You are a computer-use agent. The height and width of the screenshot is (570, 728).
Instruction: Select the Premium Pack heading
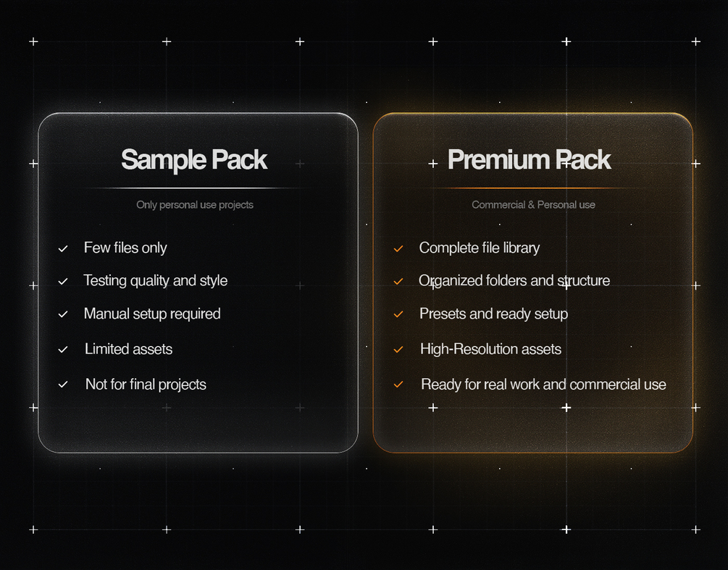click(x=530, y=160)
